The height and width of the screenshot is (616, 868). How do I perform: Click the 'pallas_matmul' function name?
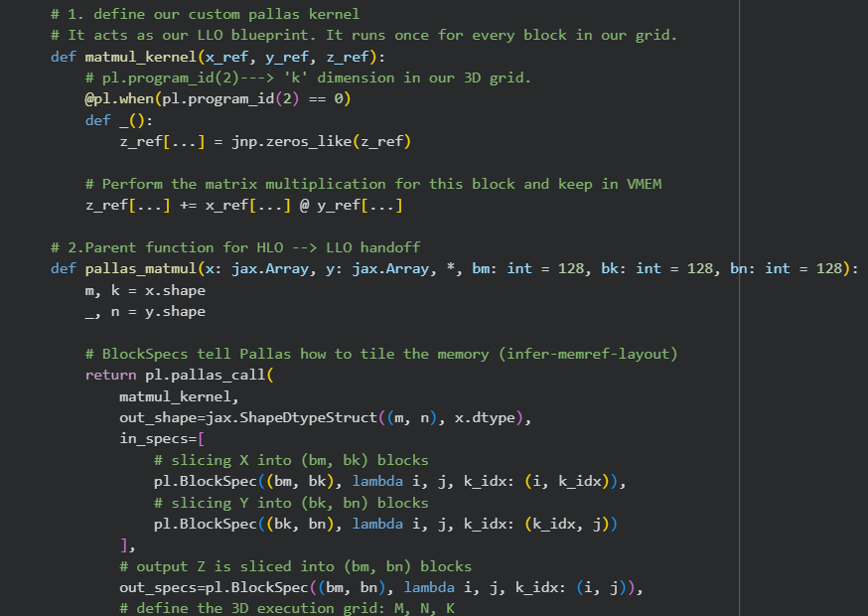click(141, 268)
